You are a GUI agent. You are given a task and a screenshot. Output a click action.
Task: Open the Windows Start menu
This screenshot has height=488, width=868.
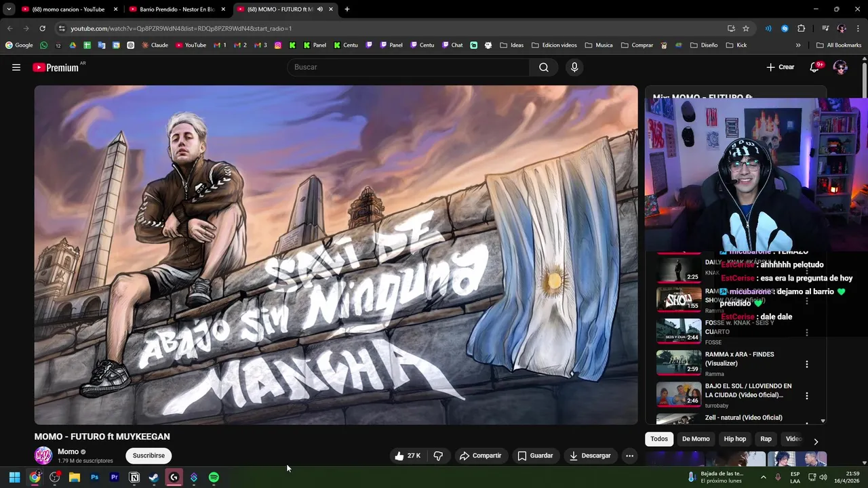click(14, 477)
